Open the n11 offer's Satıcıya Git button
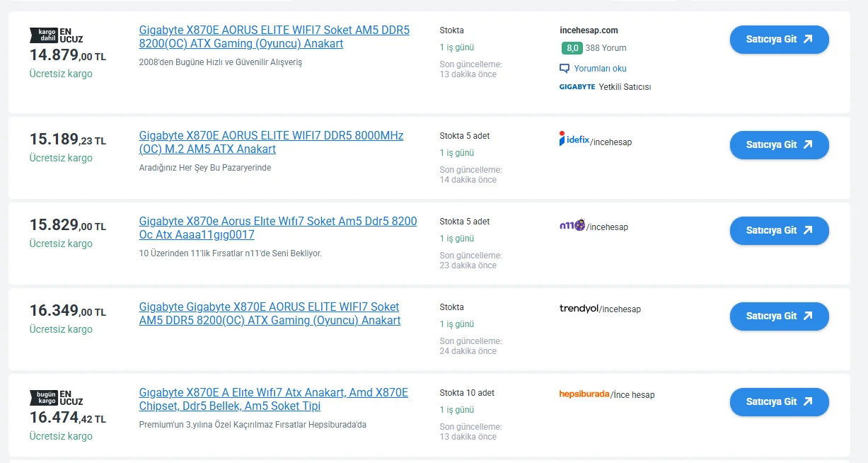The height and width of the screenshot is (463, 868). coord(779,231)
